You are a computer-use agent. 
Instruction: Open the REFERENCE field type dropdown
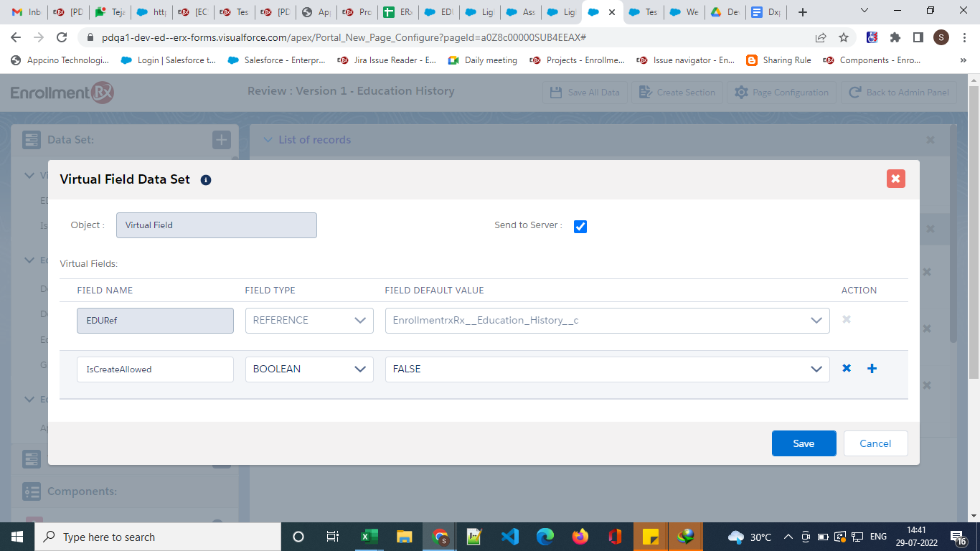click(309, 321)
